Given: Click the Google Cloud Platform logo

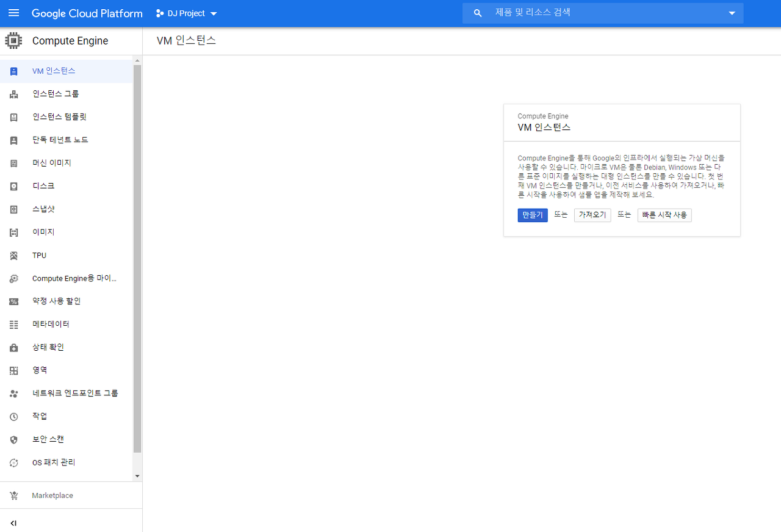Looking at the screenshot, I should point(87,13).
